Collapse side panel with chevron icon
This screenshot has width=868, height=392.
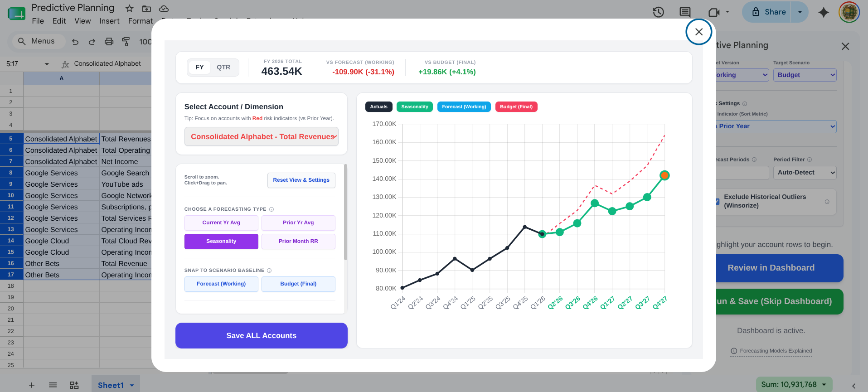pos(853,386)
